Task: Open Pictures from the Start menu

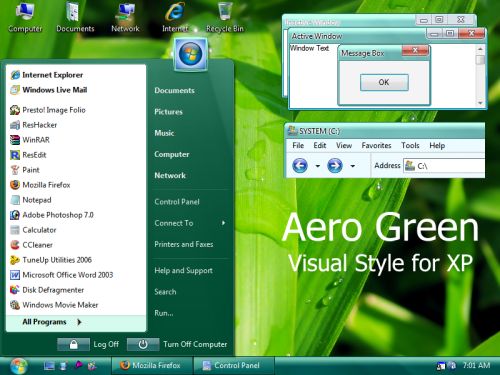Action: click(168, 112)
